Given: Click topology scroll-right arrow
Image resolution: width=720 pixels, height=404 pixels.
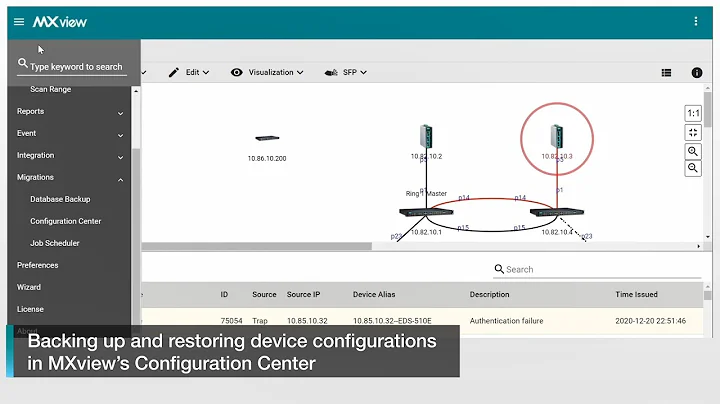Looking at the screenshot, I should click(x=698, y=247).
